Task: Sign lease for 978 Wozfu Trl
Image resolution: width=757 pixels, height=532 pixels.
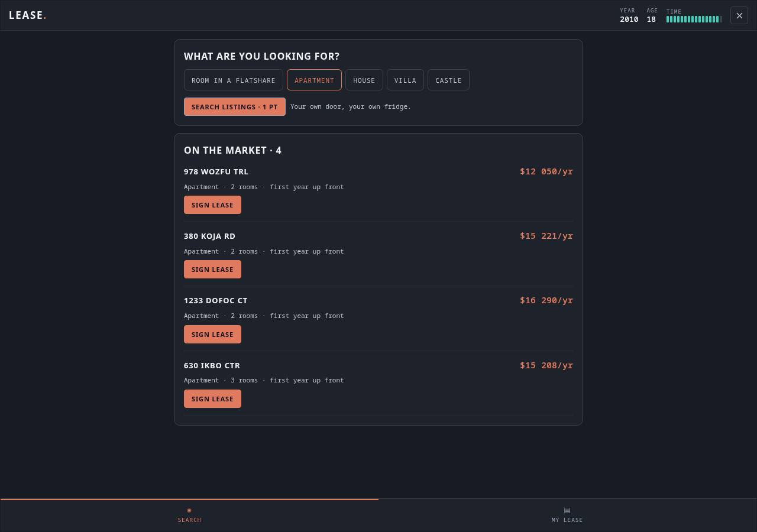Action: [x=212, y=205]
